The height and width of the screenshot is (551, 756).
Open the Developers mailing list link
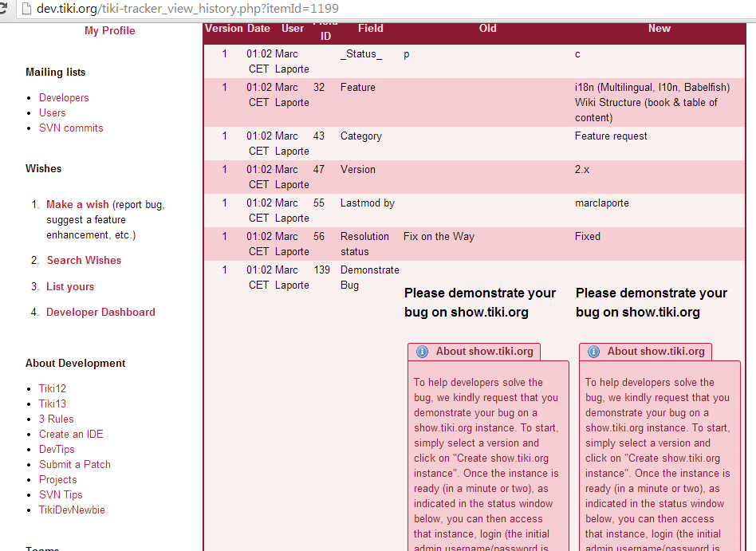[x=64, y=97]
